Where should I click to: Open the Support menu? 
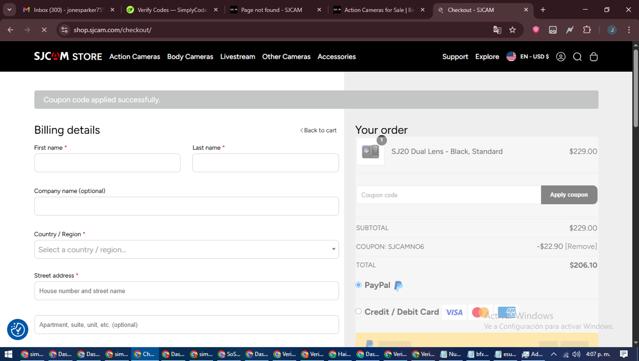pos(455,57)
